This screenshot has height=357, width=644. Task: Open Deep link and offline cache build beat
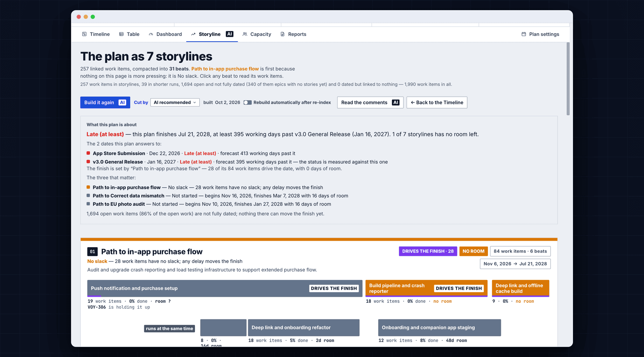point(520,288)
